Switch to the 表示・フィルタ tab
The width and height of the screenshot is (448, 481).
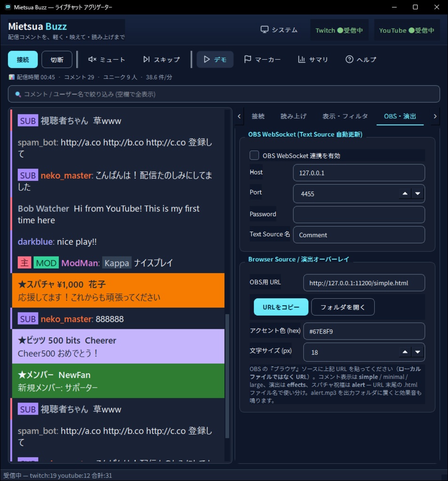pyautogui.click(x=345, y=116)
